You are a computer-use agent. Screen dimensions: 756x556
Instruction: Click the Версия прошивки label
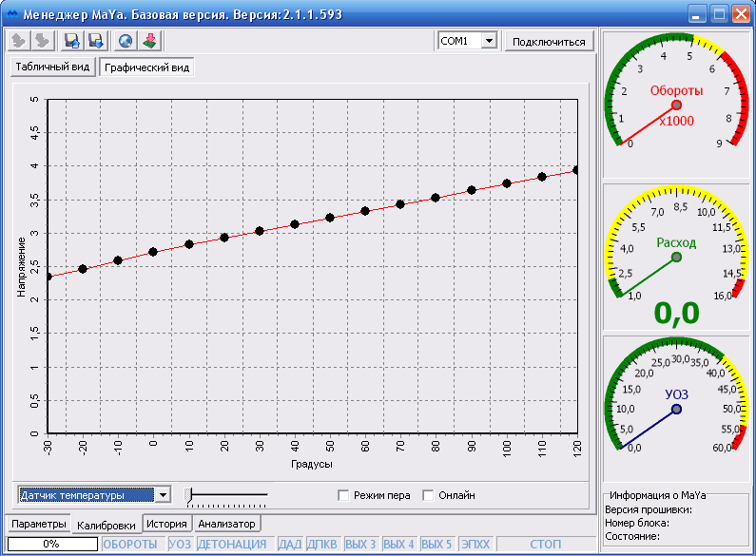(649, 509)
